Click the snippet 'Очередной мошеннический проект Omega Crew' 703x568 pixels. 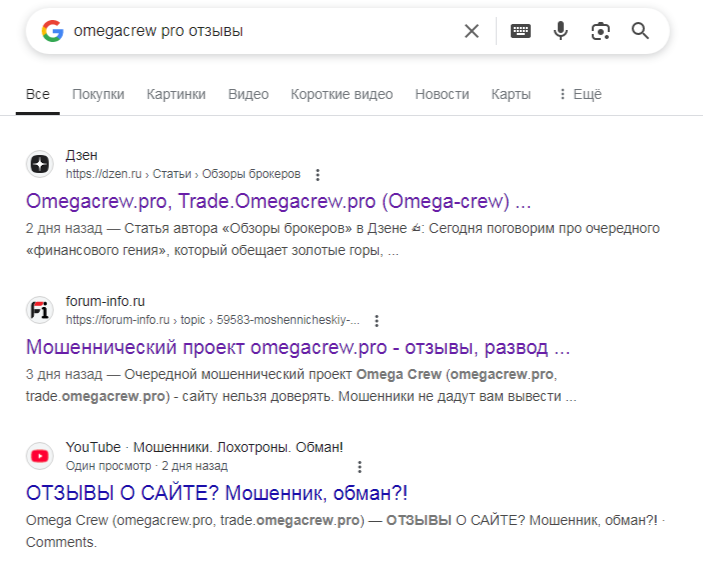coord(283,374)
